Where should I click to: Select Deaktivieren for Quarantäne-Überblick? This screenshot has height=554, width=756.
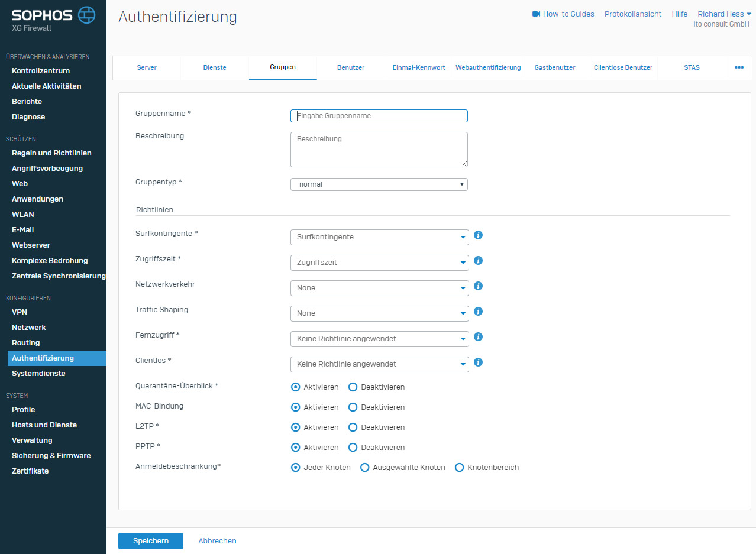click(353, 387)
